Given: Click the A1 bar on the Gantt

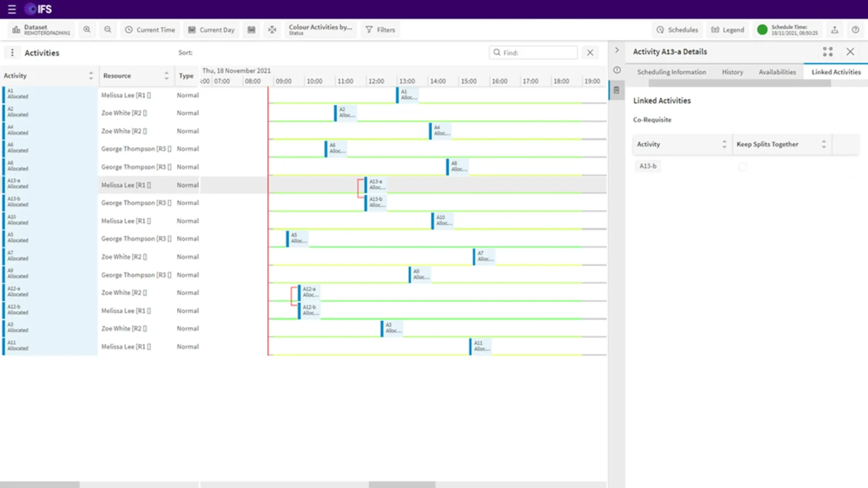Looking at the screenshot, I should 407,95.
